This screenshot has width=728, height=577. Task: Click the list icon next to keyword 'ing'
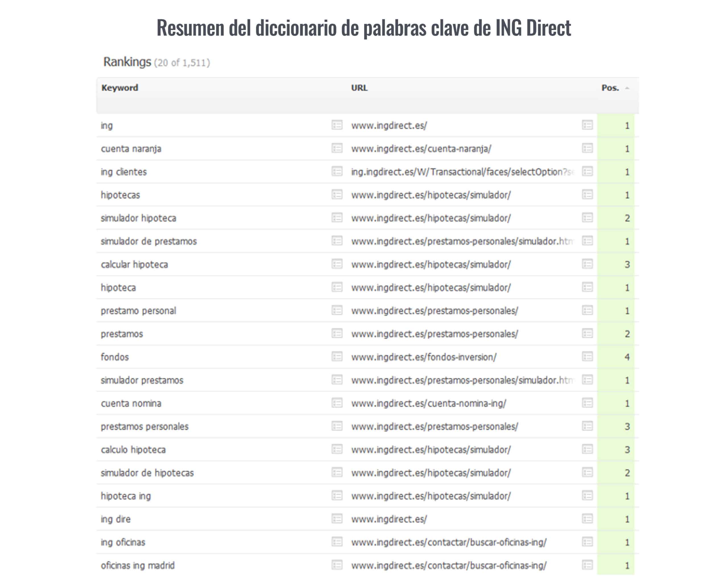pyautogui.click(x=337, y=125)
